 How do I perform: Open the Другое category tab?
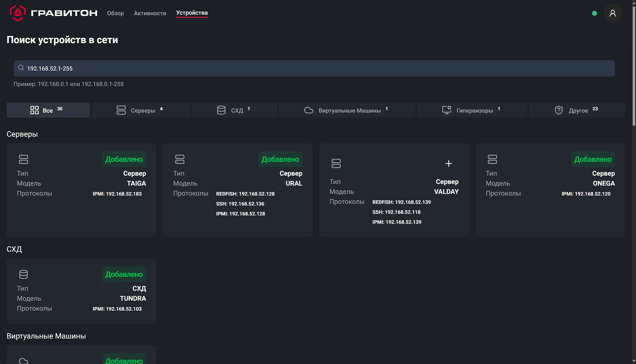pos(577,110)
